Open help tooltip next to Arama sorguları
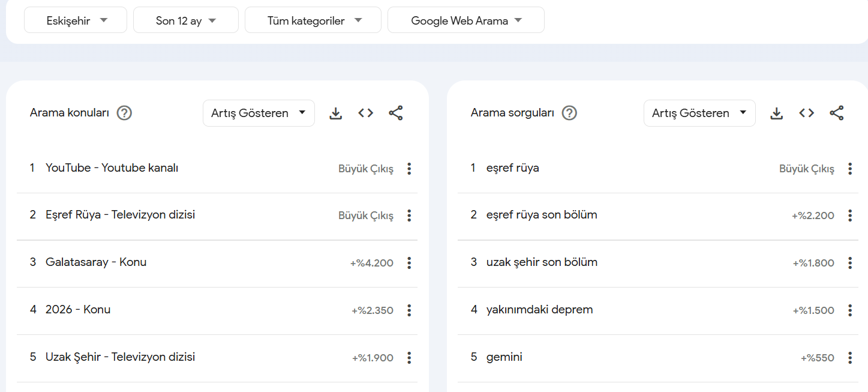The width and height of the screenshot is (868, 392). click(x=568, y=112)
